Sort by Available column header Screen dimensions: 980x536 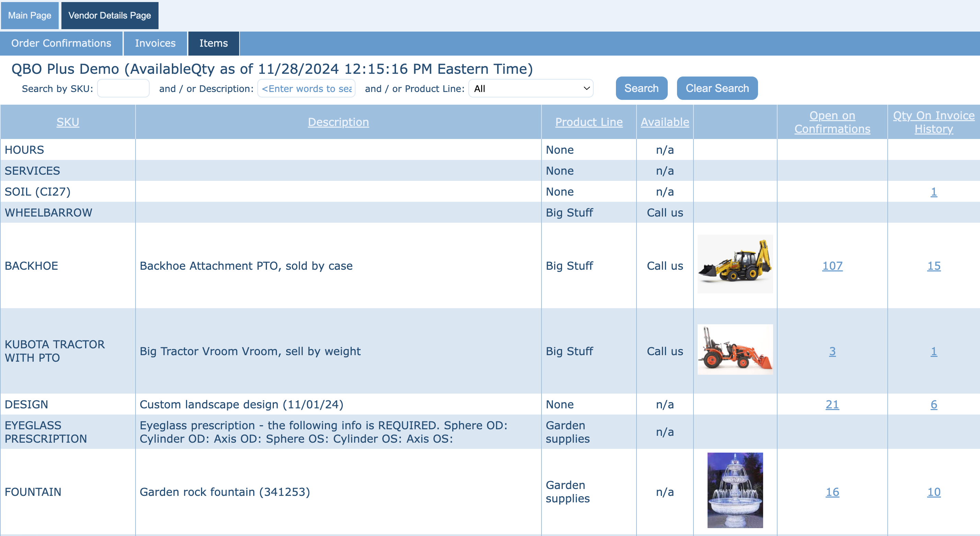tap(664, 122)
